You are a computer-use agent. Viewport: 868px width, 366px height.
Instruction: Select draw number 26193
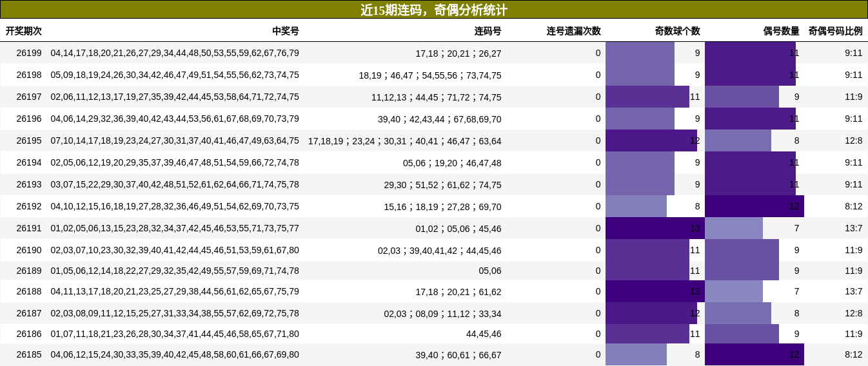pyautogui.click(x=29, y=184)
